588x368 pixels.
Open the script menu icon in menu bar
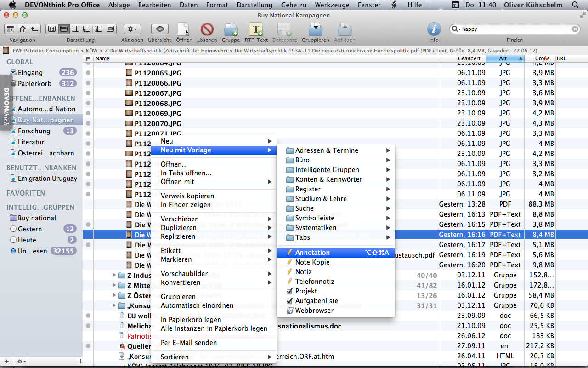[x=394, y=5]
